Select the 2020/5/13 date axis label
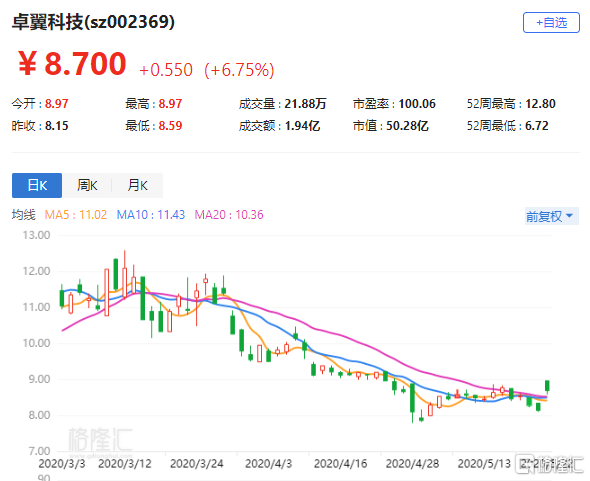This screenshot has height=481, width=590. pyautogui.click(x=484, y=463)
